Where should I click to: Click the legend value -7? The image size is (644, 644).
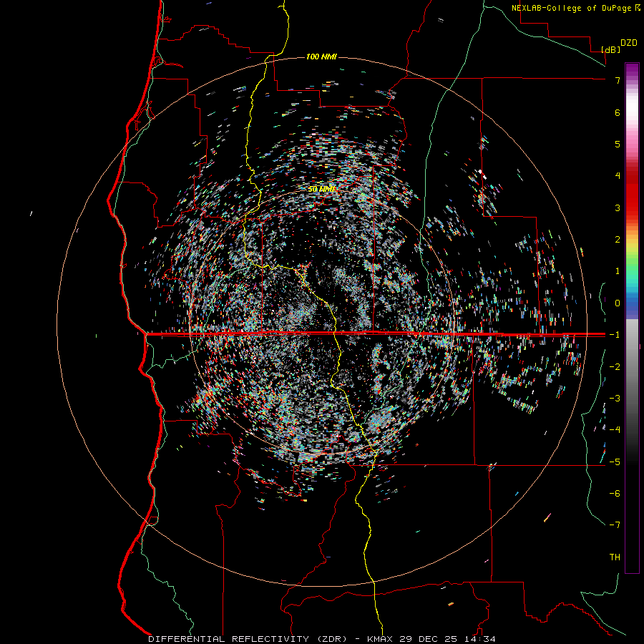615,525
